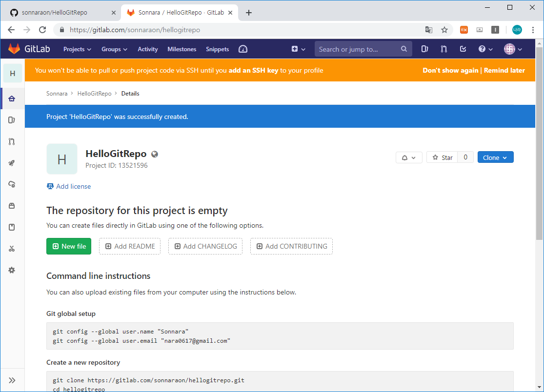Open To-Do list icon in top navbar
Screen dimensions: 544x392
tap(463, 49)
